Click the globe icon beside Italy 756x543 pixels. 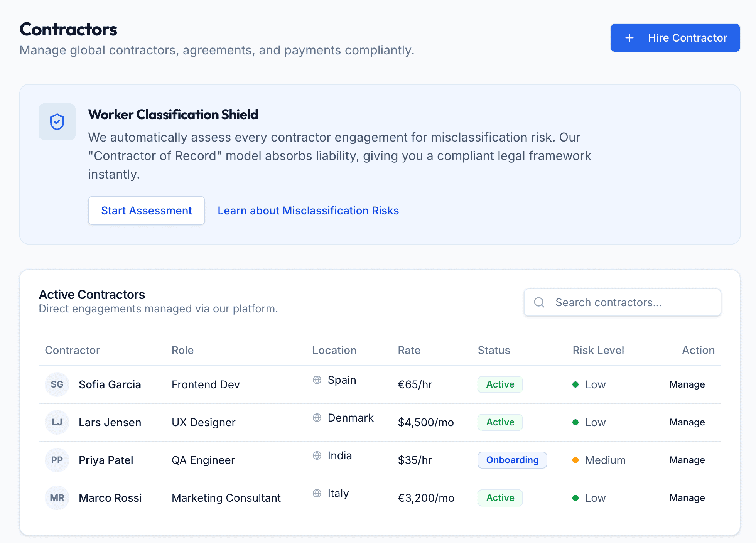click(317, 493)
